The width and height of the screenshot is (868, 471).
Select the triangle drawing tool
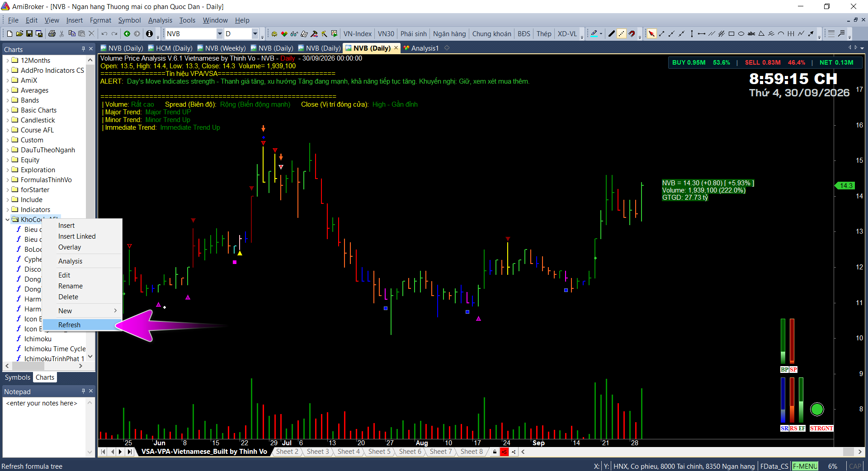coord(761,34)
